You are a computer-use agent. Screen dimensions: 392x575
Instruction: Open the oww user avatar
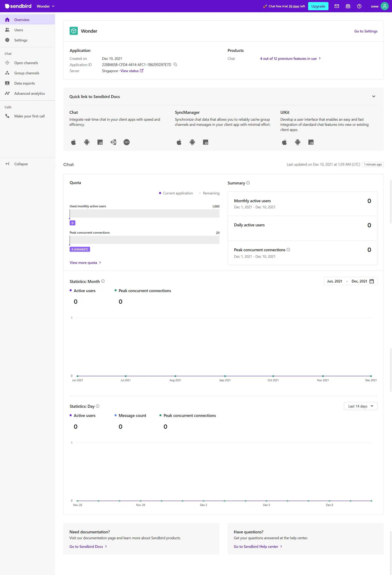pos(384,6)
